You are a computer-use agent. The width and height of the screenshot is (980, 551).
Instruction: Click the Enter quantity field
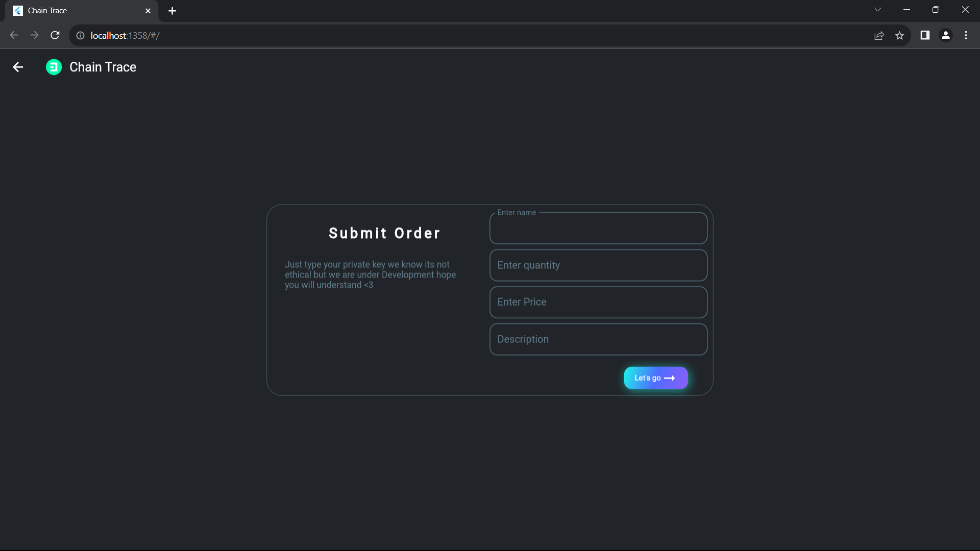598,265
